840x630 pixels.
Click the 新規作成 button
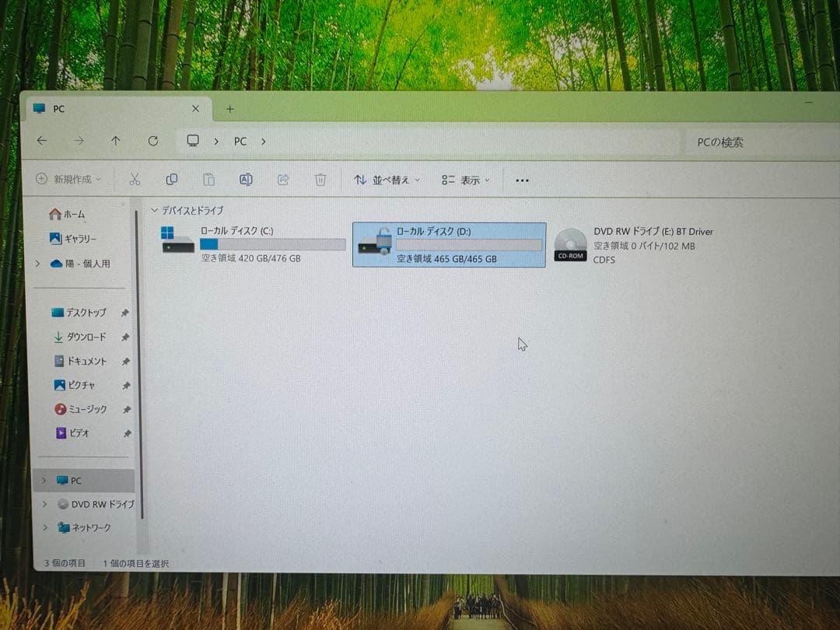coord(67,180)
